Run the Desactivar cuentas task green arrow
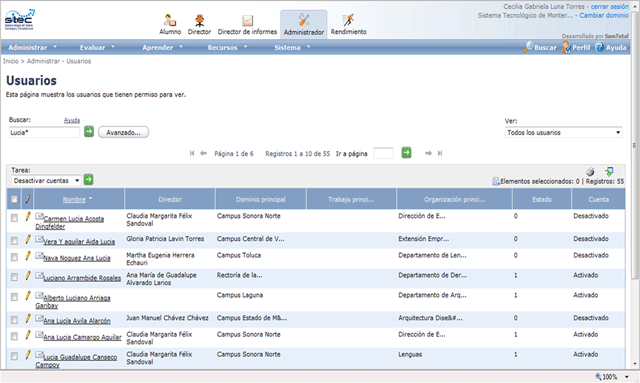Image resolution: width=640 pixels, height=383 pixels. 88,180
